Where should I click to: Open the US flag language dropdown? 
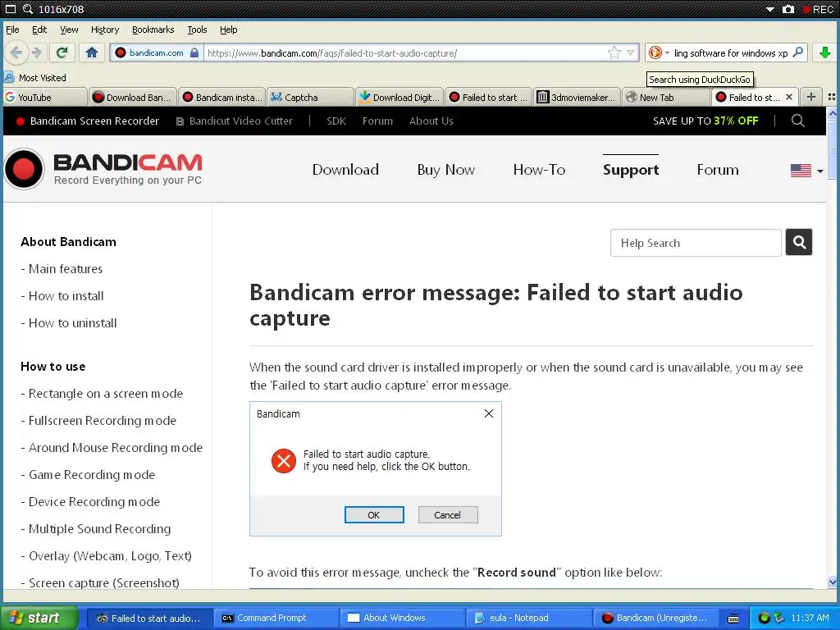click(x=807, y=171)
